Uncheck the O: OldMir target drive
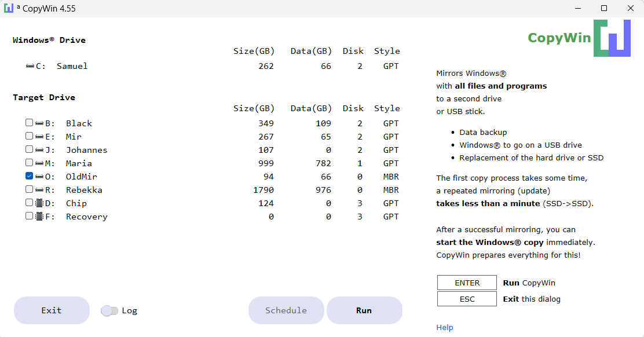The image size is (644, 337). 29,175
